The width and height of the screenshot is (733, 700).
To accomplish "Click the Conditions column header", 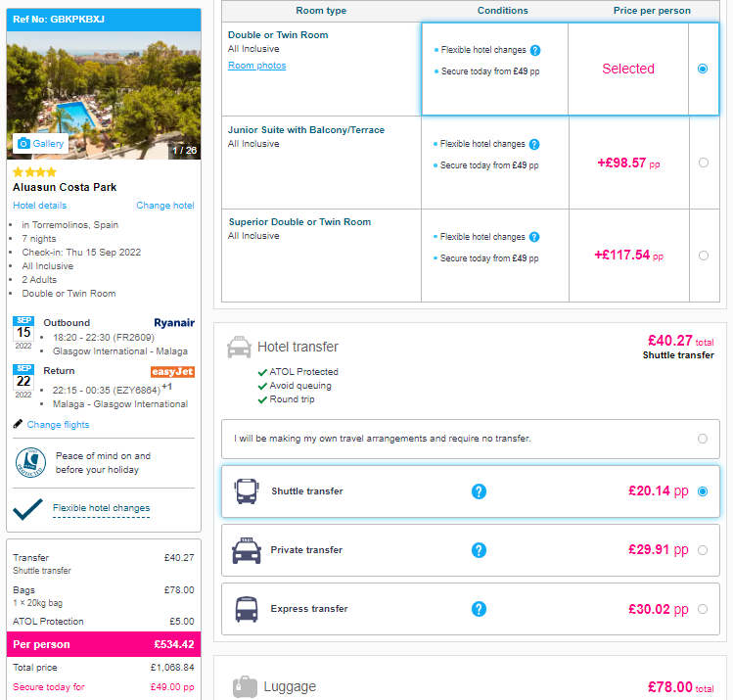I will 503,11.
